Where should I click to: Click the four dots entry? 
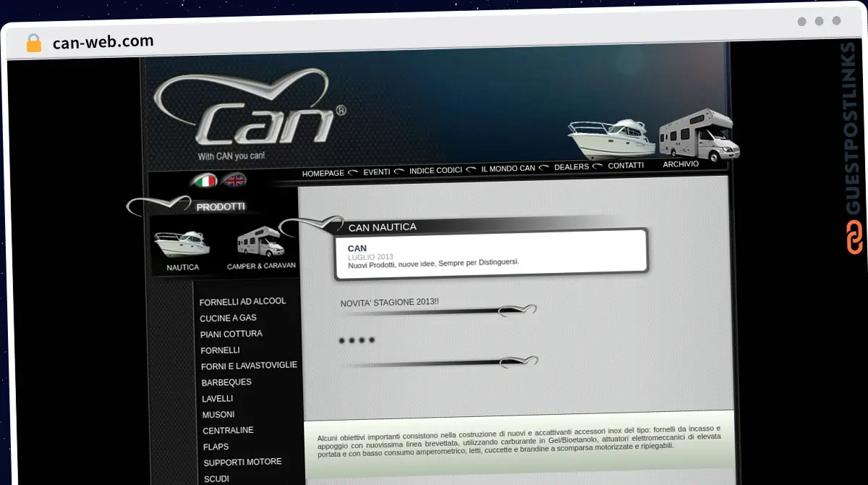(x=357, y=339)
